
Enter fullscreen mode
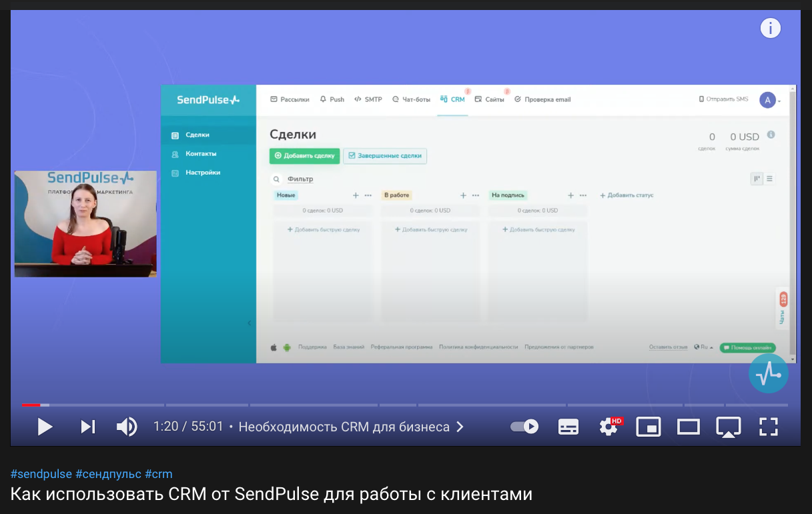click(x=769, y=427)
